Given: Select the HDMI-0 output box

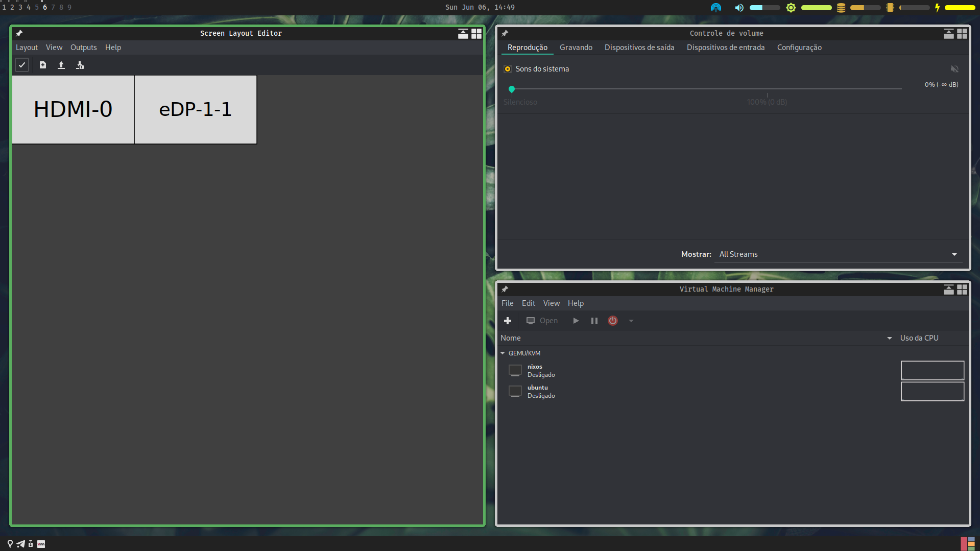Looking at the screenshot, I should [73, 110].
